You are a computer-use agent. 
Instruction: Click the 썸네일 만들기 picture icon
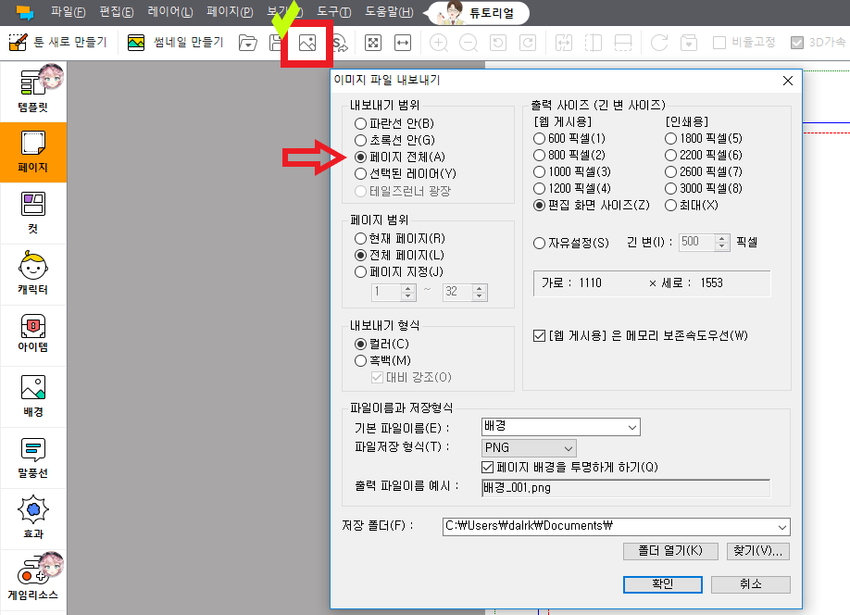136,42
